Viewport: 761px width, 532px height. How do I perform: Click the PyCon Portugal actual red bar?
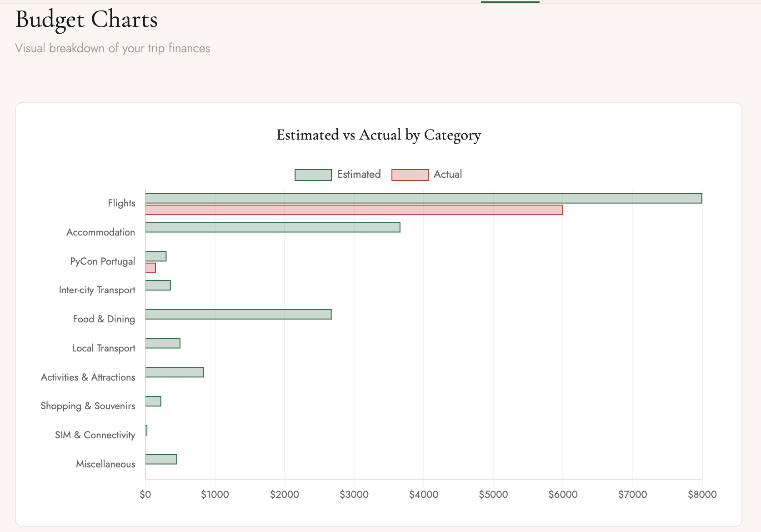[150, 268]
